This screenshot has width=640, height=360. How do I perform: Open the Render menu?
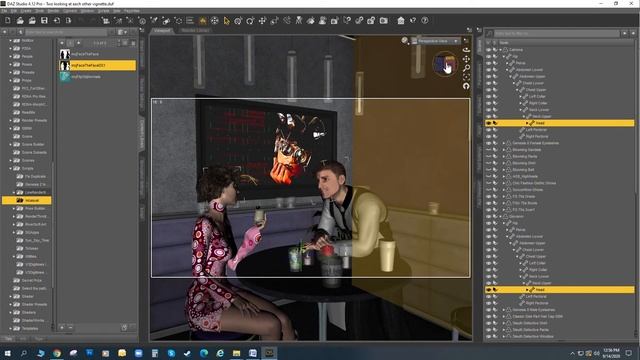pyautogui.click(x=53, y=11)
